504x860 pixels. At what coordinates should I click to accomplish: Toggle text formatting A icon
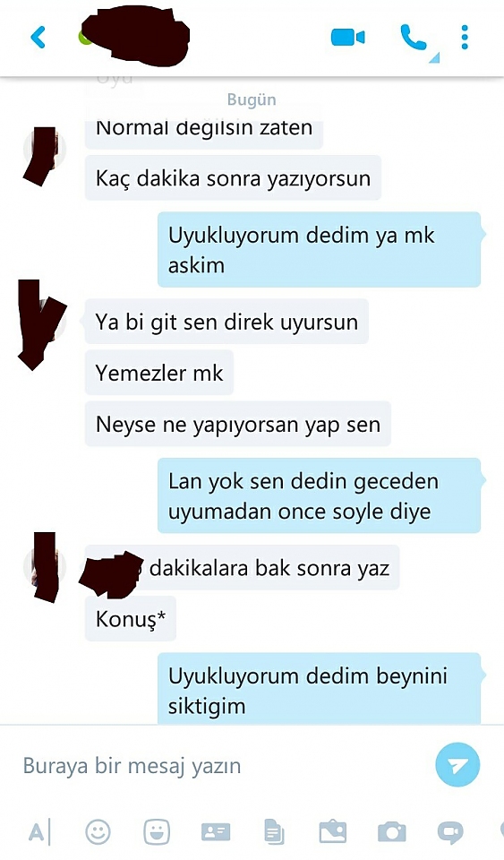coord(38,832)
